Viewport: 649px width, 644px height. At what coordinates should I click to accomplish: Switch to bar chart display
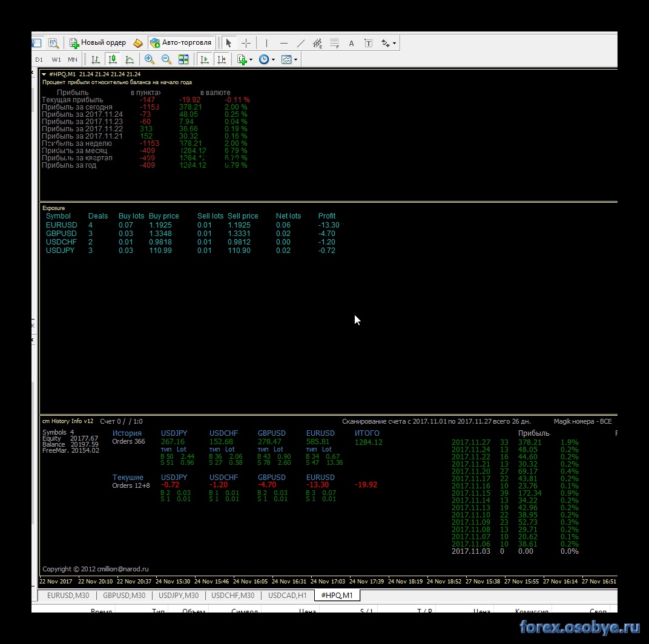click(x=96, y=59)
